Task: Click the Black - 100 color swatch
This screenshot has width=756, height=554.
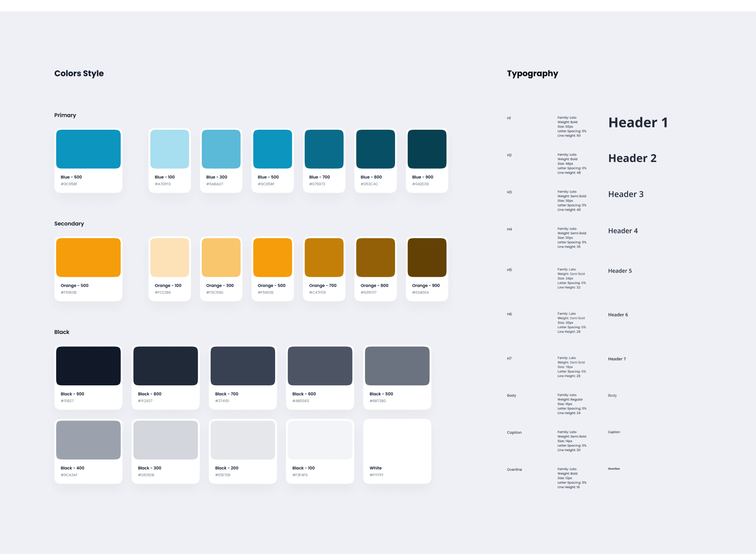Action: coord(320,440)
